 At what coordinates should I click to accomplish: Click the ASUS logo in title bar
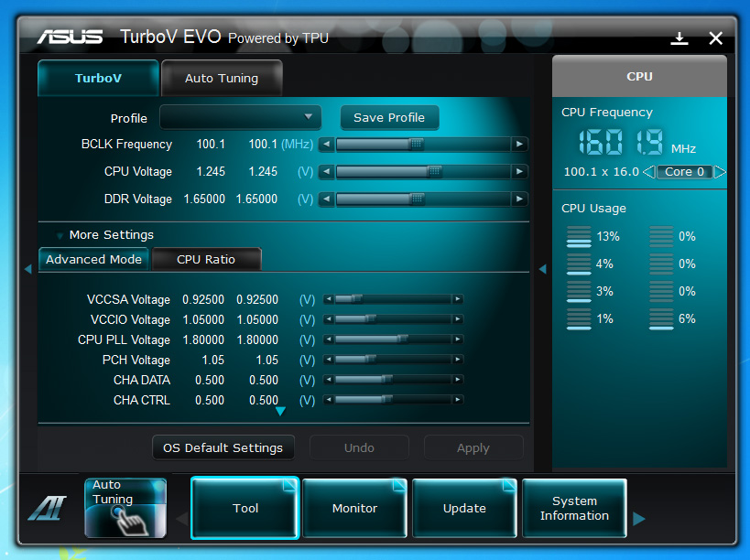point(70,37)
